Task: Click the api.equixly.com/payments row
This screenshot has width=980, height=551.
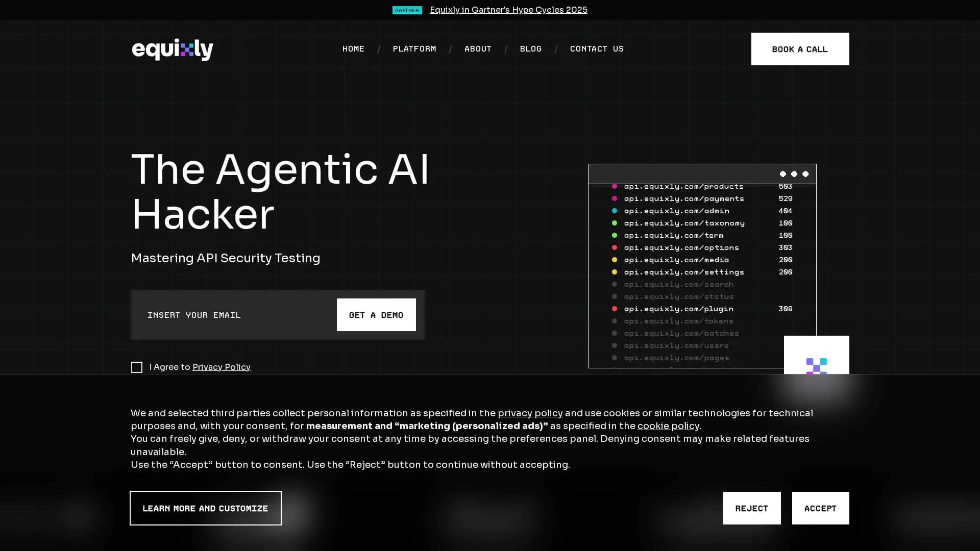Action: click(x=702, y=198)
